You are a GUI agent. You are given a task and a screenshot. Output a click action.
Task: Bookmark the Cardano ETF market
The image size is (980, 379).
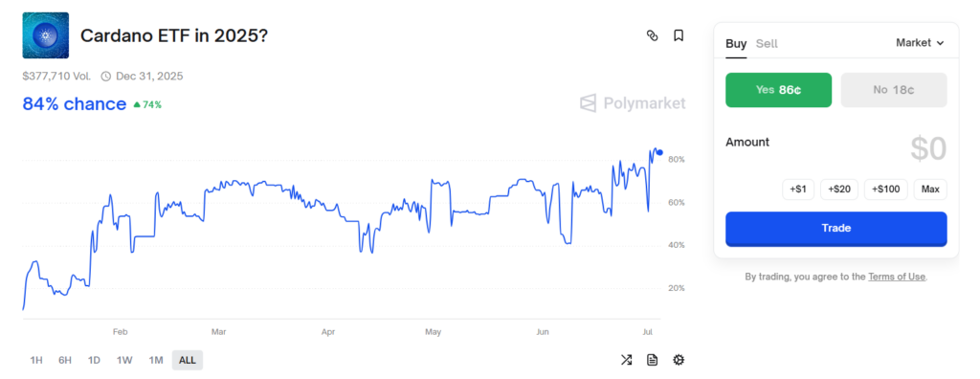pos(679,35)
